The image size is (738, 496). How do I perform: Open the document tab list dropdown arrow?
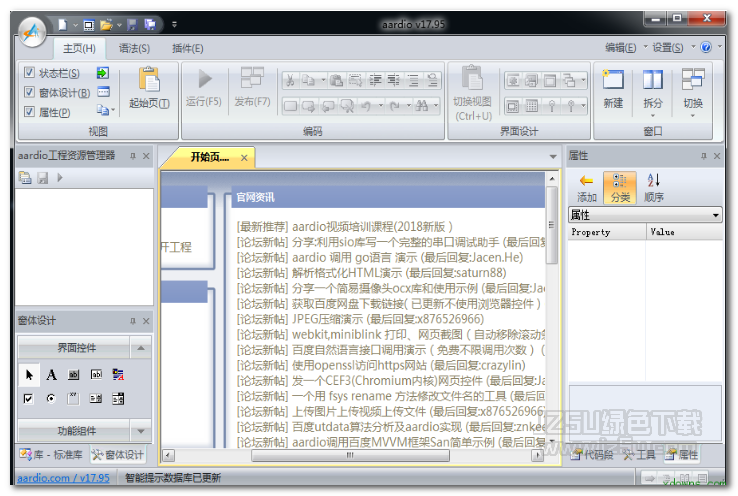(553, 157)
